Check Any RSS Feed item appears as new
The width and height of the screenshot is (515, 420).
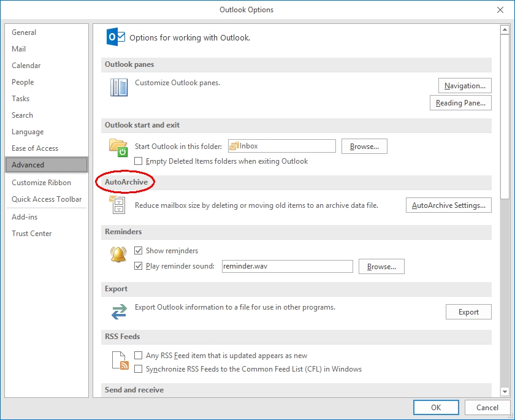coord(139,356)
